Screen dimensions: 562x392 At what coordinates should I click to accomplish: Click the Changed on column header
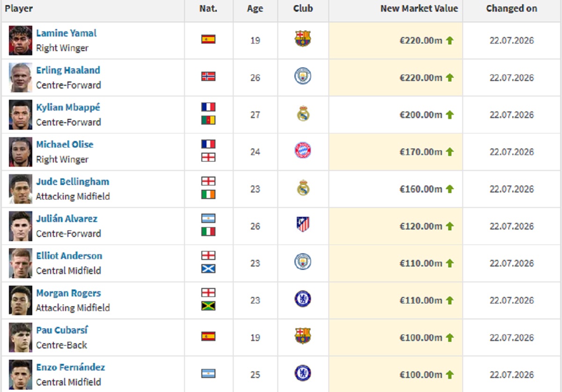point(511,8)
